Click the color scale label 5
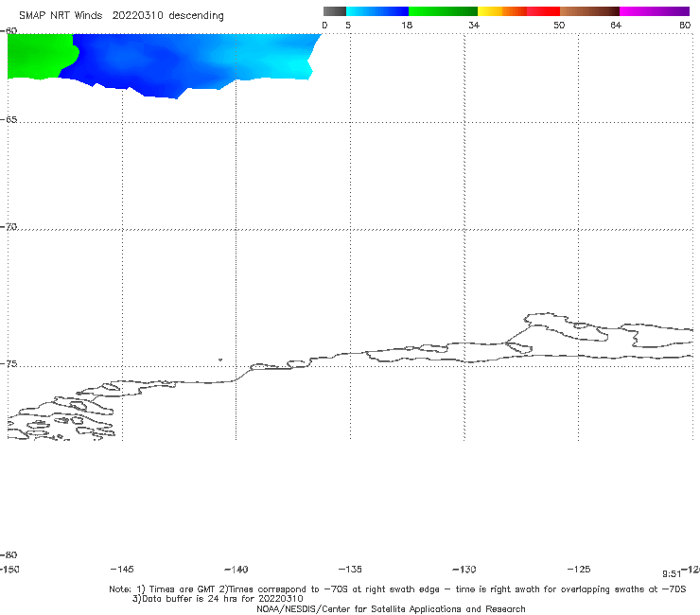The height and width of the screenshot is (615, 700). (348, 25)
